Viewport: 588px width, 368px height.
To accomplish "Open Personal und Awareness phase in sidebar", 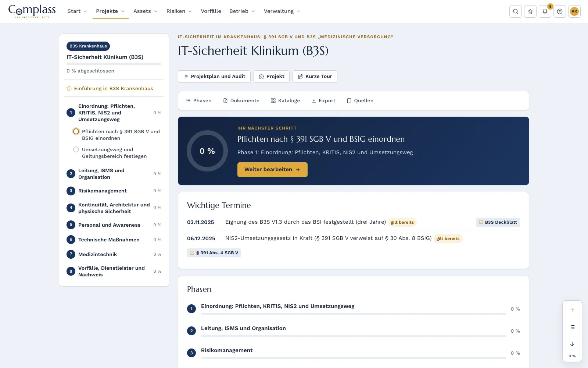I will pyautogui.click(x=114, y=225).
